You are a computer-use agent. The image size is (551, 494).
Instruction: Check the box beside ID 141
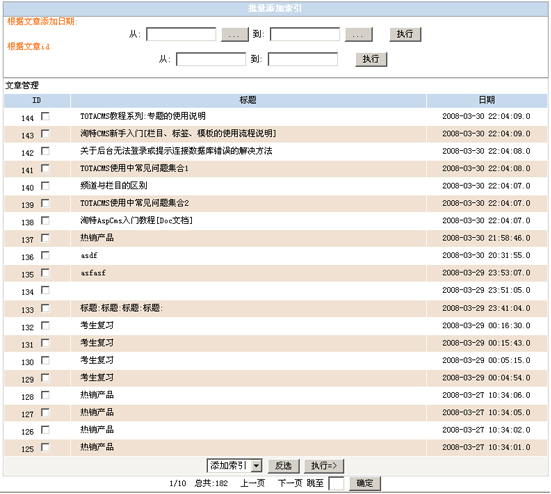[x=45, y=169]
